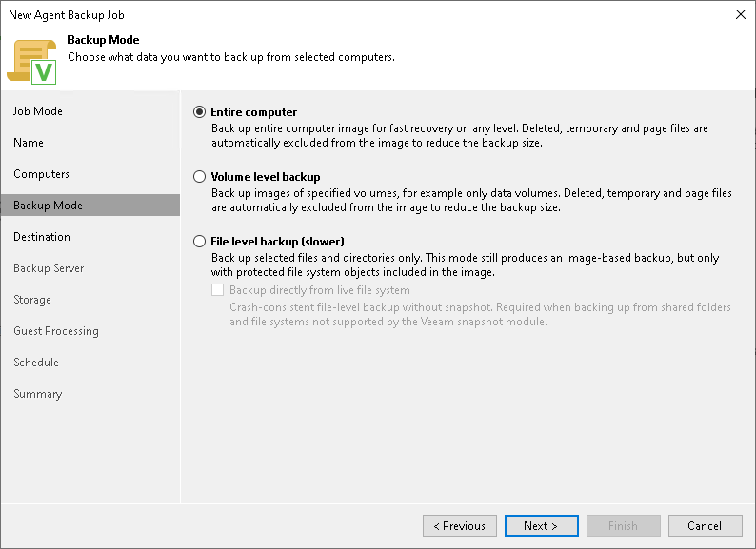View the Summary step
The height and width of the screenshot is (549, 756).
click(x=37, y=394)
